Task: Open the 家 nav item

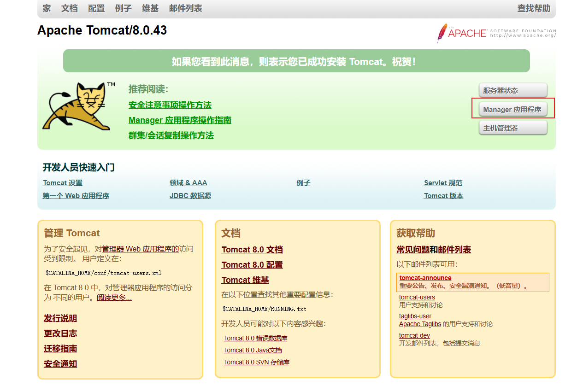Action: tap(47, 8)
